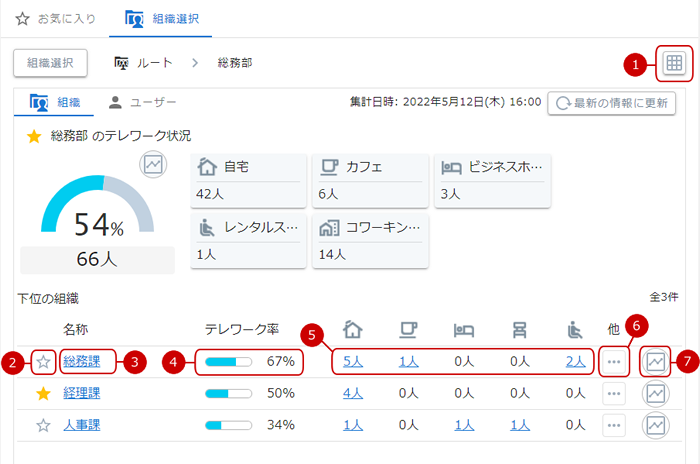The height and width of the screenshot is (464, 700).
Task: Click the 54% telework gauge
Action: pyautogui.click(x=97, y=205)
